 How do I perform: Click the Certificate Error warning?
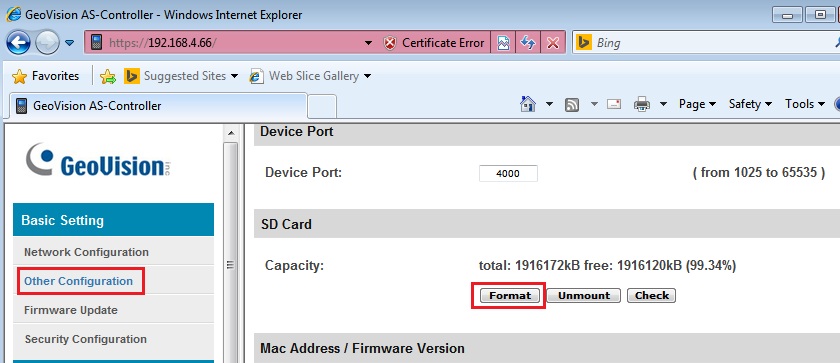coord(434,43)
